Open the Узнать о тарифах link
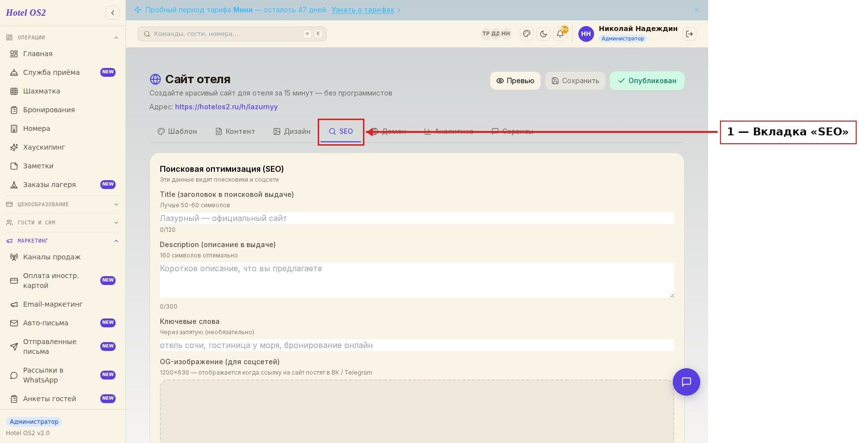Screen dimensions: 868x443 (362, 10)
